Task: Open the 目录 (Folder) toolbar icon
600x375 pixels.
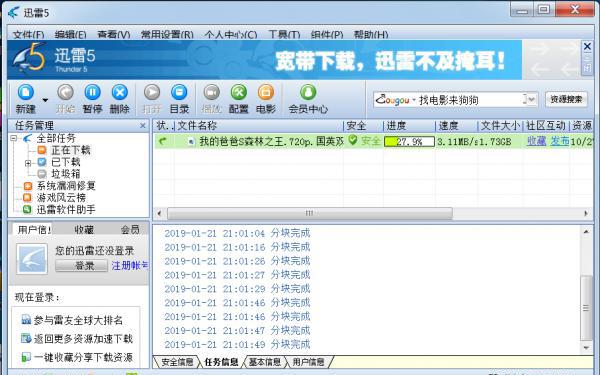Action: 179,93
